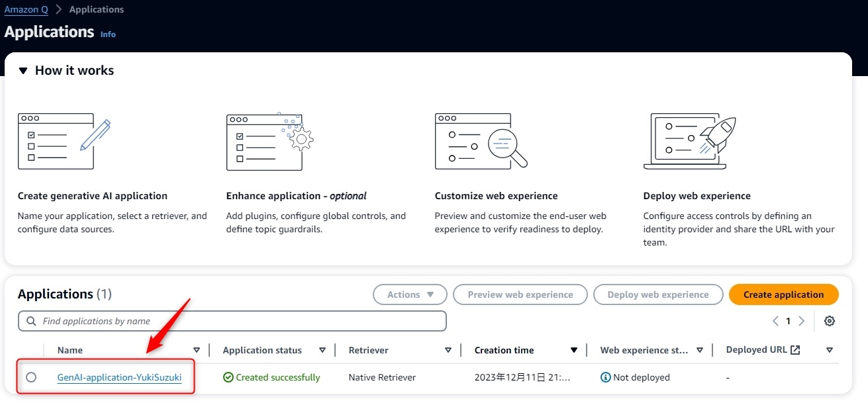Click the Create generative AI application heading
Screen dimensions: 868x405
tap(93, 196)
